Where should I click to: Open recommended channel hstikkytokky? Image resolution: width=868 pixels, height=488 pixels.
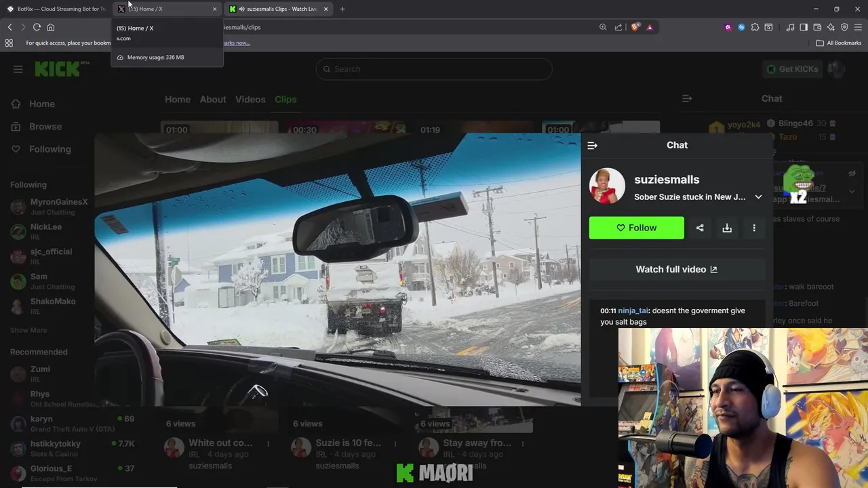click(72, 448)
